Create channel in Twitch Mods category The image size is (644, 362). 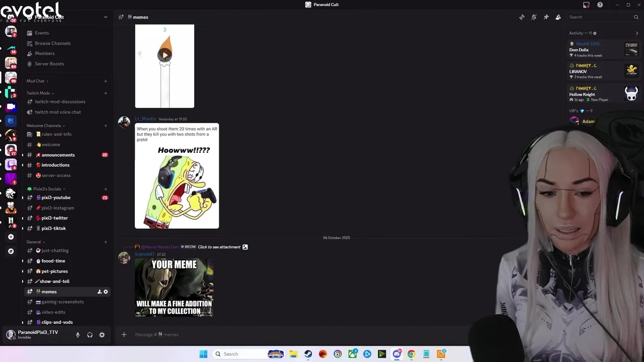(x=106, y=93)
